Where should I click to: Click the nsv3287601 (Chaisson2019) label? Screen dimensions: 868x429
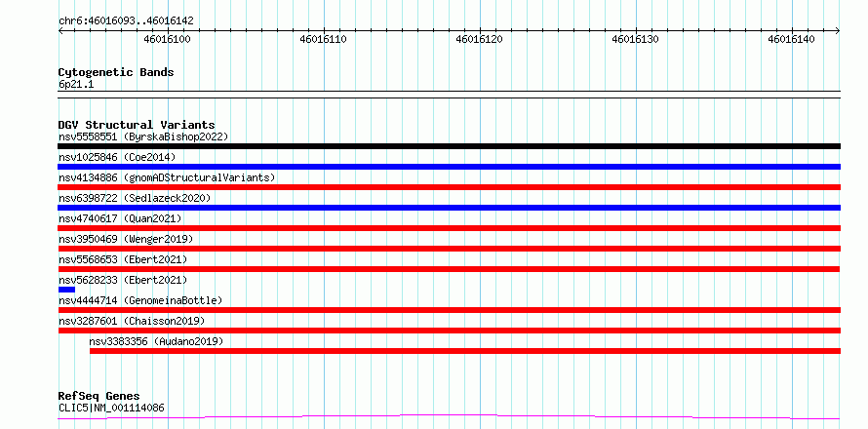[x=132, y=321]
